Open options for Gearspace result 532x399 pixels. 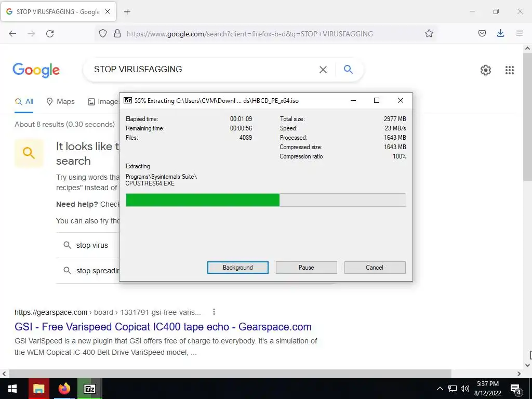pyautogui.click(x=214, y=312)
